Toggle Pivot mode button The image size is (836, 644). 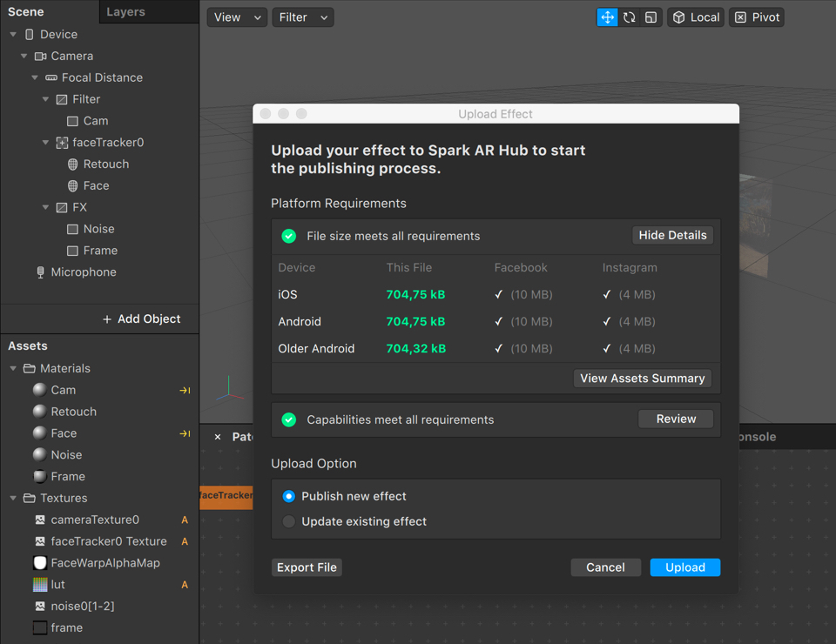(x=756, y=17)
